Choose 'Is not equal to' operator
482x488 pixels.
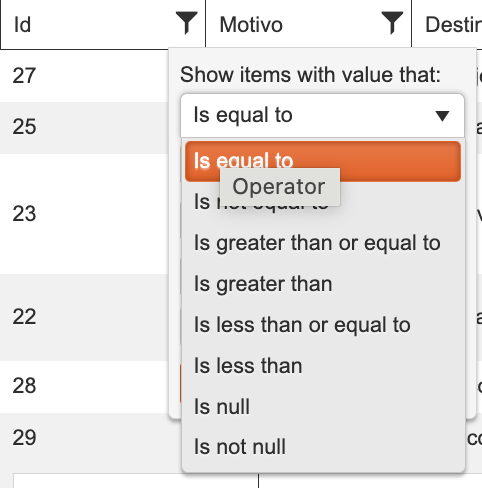coord(323,202)
